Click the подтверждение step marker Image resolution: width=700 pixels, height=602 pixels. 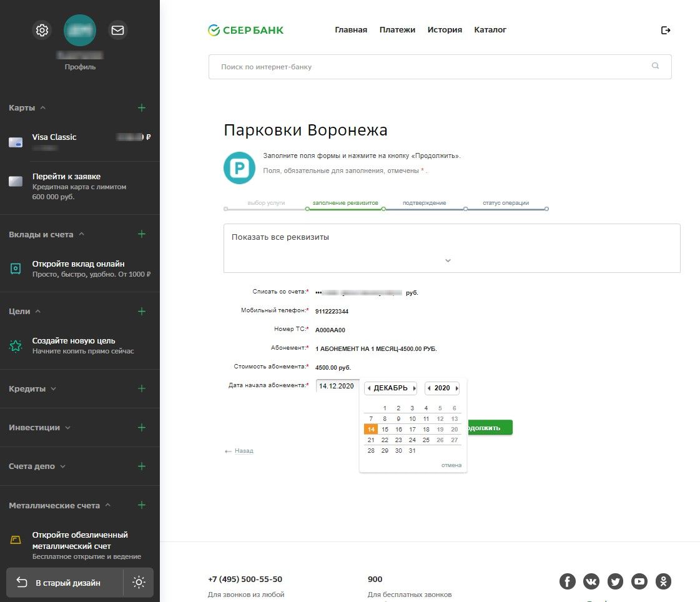coord(465,209)
